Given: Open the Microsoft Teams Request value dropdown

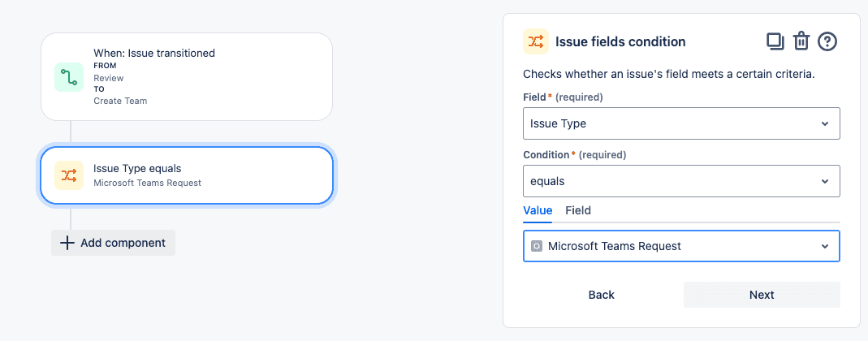Looking at the screenshot, I should (681, 246).
